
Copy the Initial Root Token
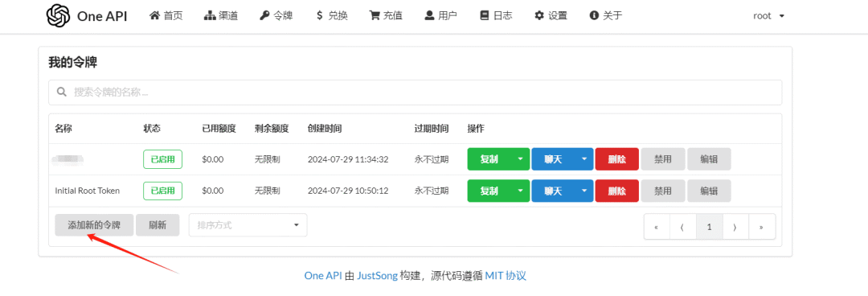click(x=489, y=191)
